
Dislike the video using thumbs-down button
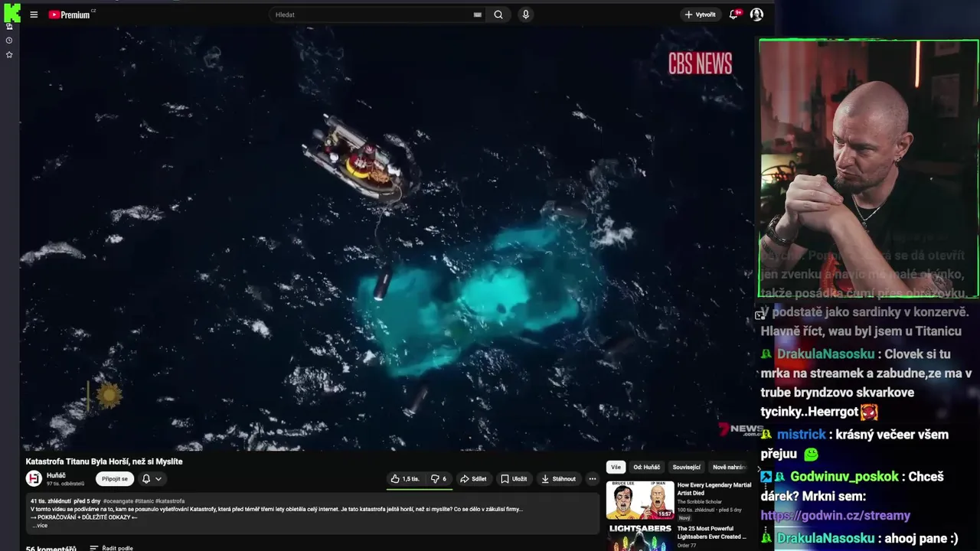point(439,479)
